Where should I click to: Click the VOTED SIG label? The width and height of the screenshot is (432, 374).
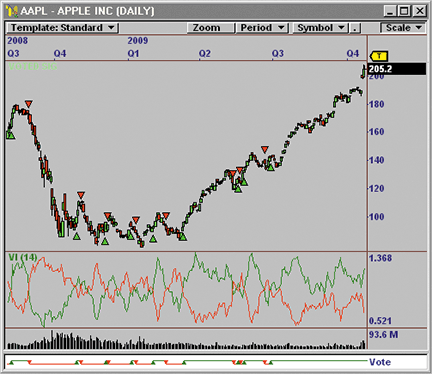click(33, 67)
